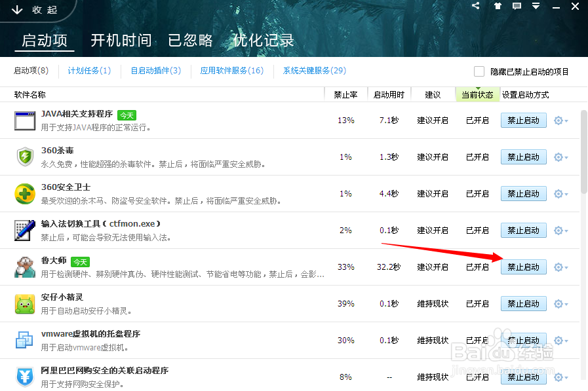Click 禁止启动 for 360安全卫士
Screen dimensions: 588x391
tap(524, 194)
